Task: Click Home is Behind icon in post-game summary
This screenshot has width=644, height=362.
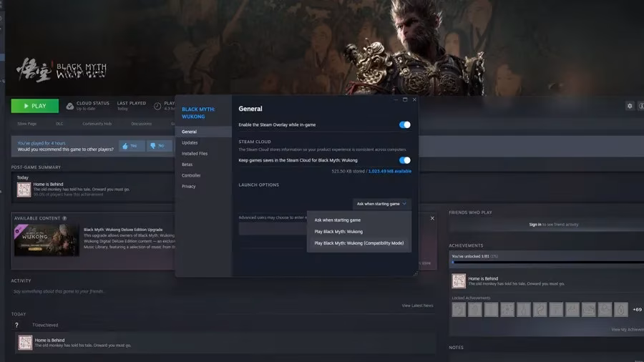Action: click(x=24, y=190)
